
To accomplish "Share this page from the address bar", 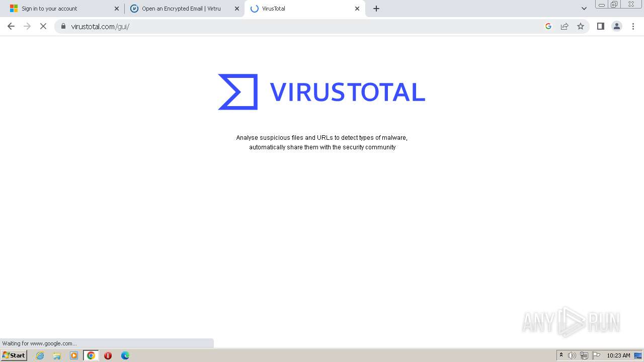I will tap(565, 26).
